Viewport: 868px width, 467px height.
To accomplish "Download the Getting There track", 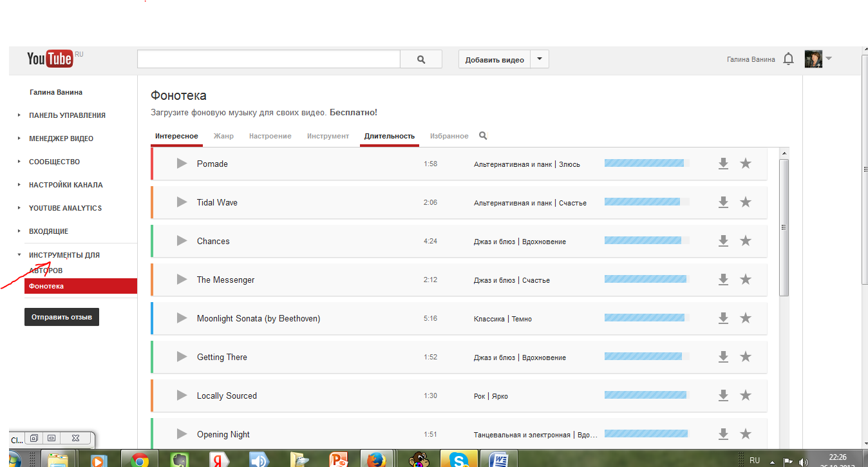I will coord(723,357).
